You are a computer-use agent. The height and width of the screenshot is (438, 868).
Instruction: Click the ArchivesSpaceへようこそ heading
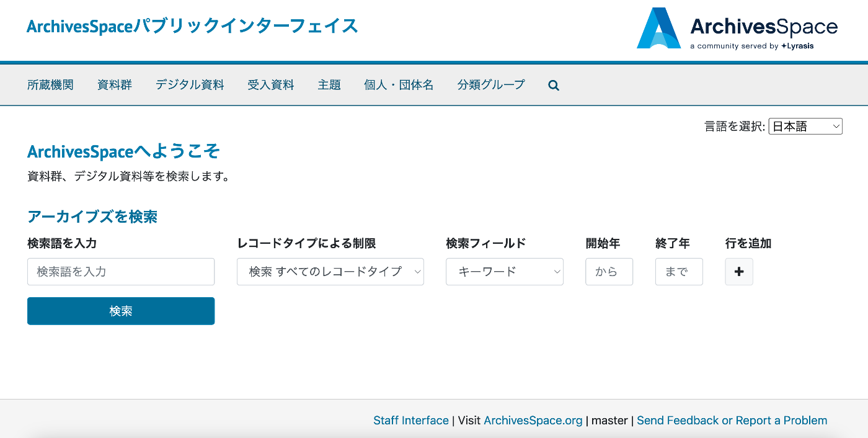(124, 151)
